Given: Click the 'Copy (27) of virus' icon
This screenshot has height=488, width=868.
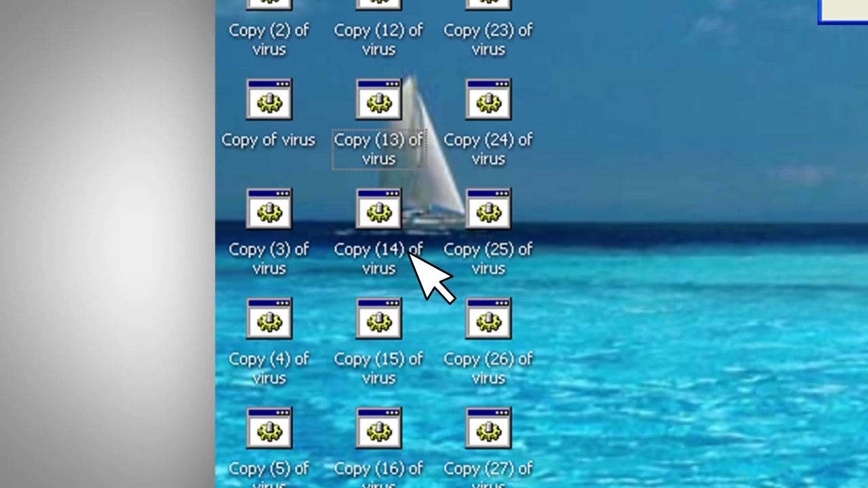Looking at the screenshot, I should click(488, 429).
